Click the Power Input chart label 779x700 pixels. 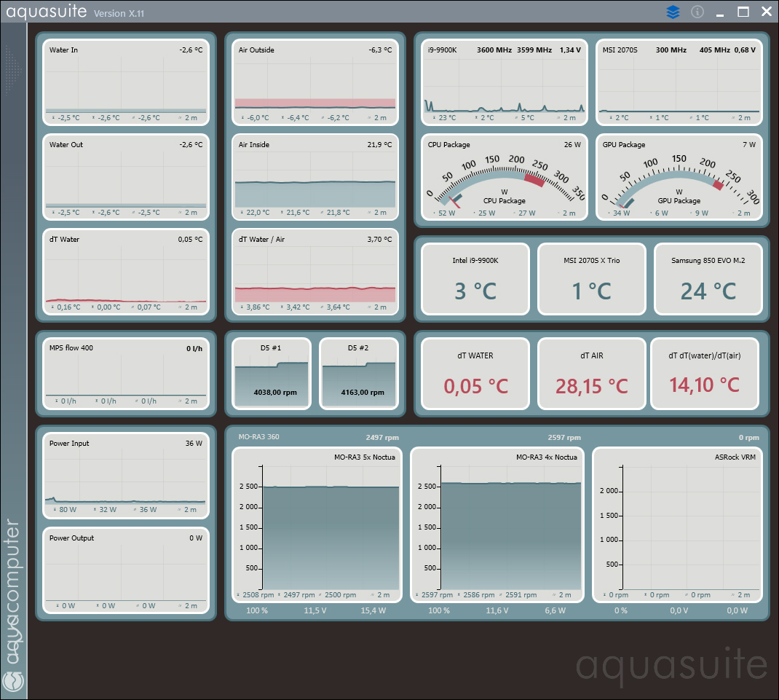click(69, 444)
